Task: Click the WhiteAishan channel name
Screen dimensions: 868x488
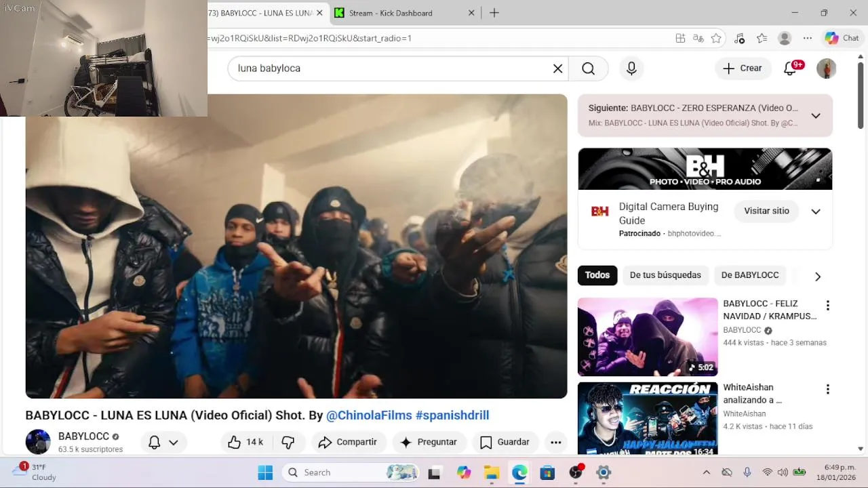Action: click(x=745, y=413)
